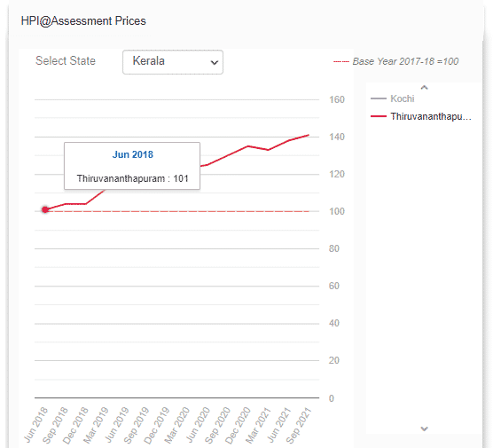Viewport: 493px width, 448px height.
Task: Click the Mar 2020 x-axis label
Action: click(177, 425)
